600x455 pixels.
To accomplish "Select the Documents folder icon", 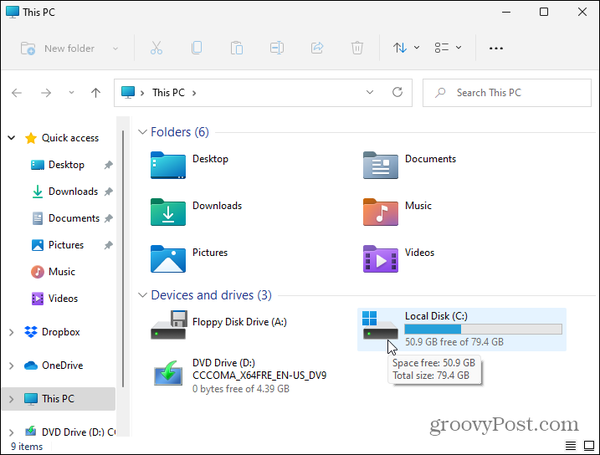I will pyautogui.click(x=380, y=165).
